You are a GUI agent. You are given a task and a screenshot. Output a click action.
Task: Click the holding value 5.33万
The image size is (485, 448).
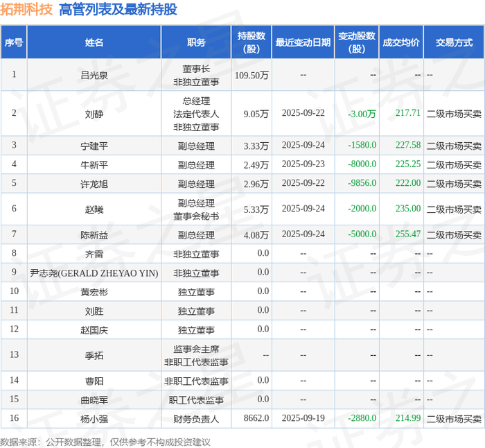[256, 209]
